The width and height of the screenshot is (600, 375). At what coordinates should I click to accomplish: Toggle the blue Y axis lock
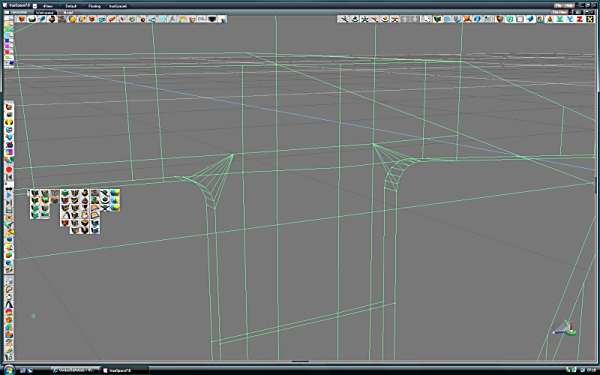pos(569,19)
